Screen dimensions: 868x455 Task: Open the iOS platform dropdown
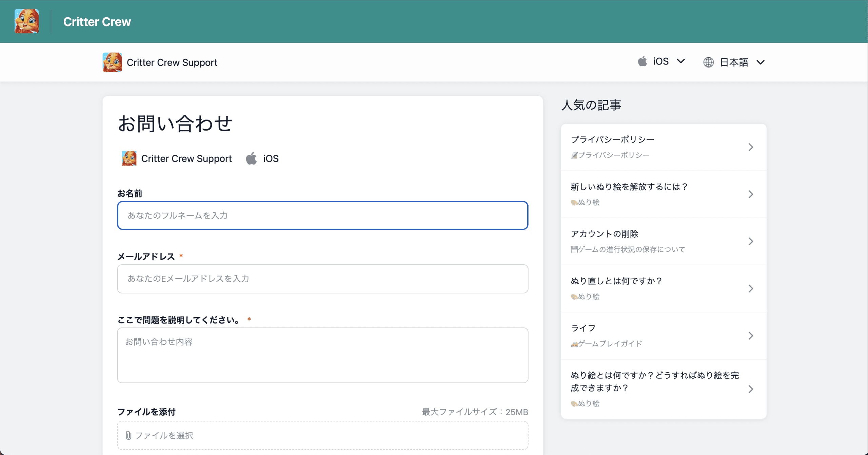681,61
